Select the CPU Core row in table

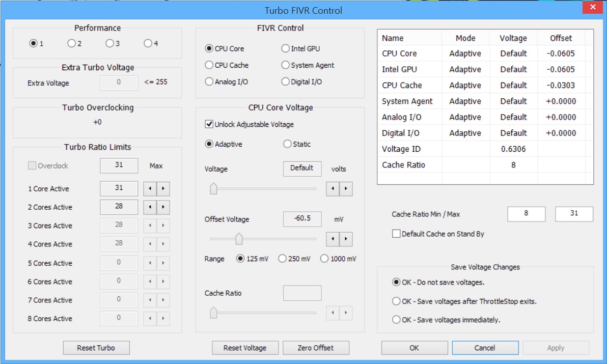pyautogui.click(x=485, y=53)
